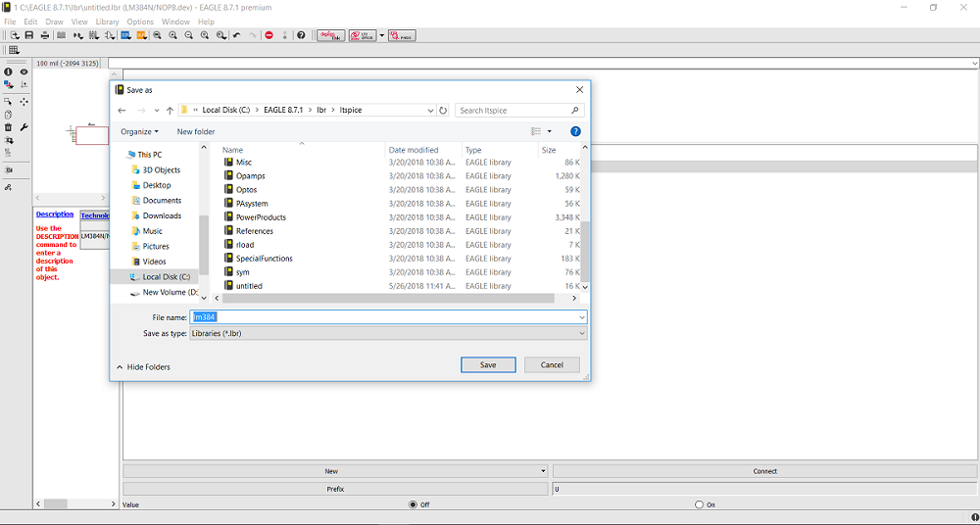Screen dimensions: 980x525
Task: Select the Value On radio button
Action: click(x=700, y=504)
